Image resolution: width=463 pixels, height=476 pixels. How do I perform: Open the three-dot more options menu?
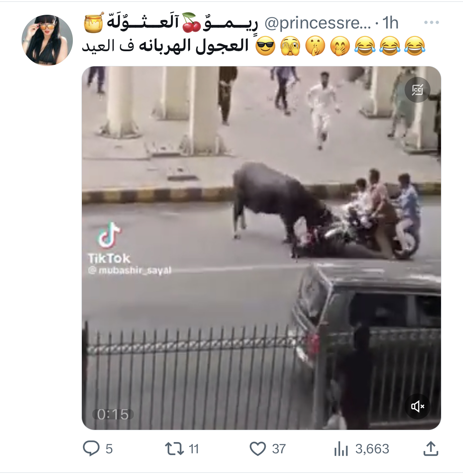[431, 22]
